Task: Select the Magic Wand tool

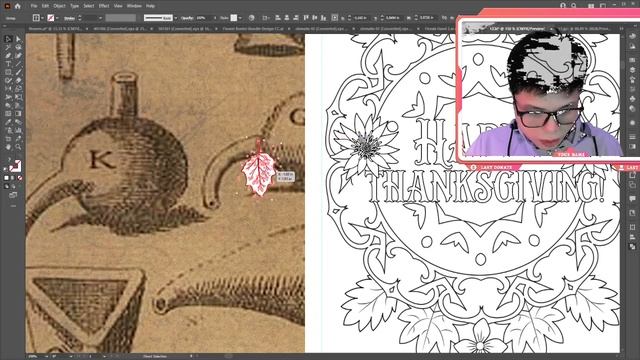Action: pos(8,47)
